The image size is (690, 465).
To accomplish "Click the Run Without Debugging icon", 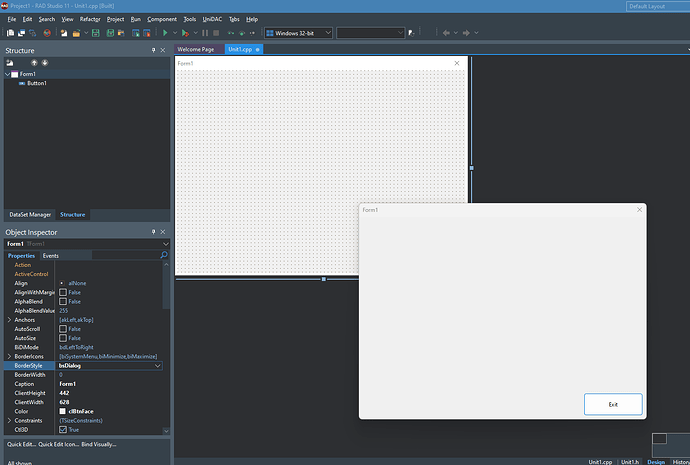I will tap(185, 33).
